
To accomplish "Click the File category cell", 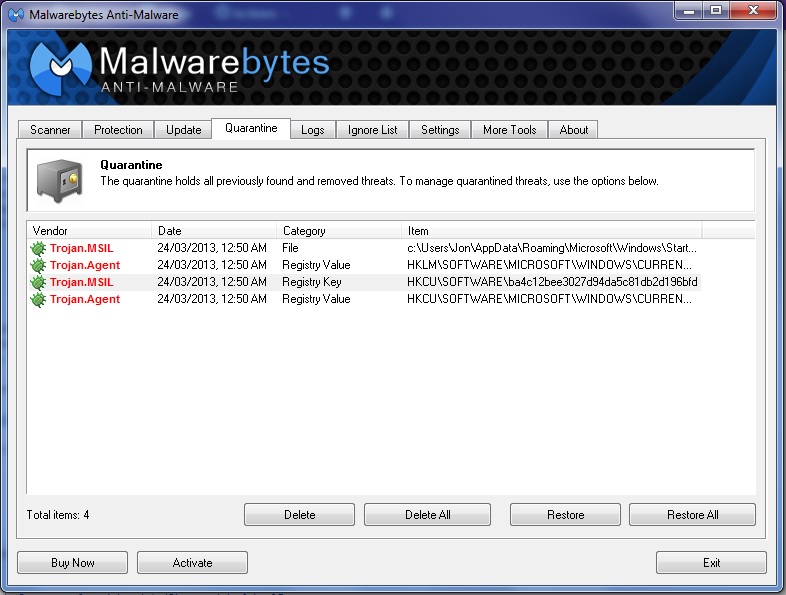I will [290, 248].
